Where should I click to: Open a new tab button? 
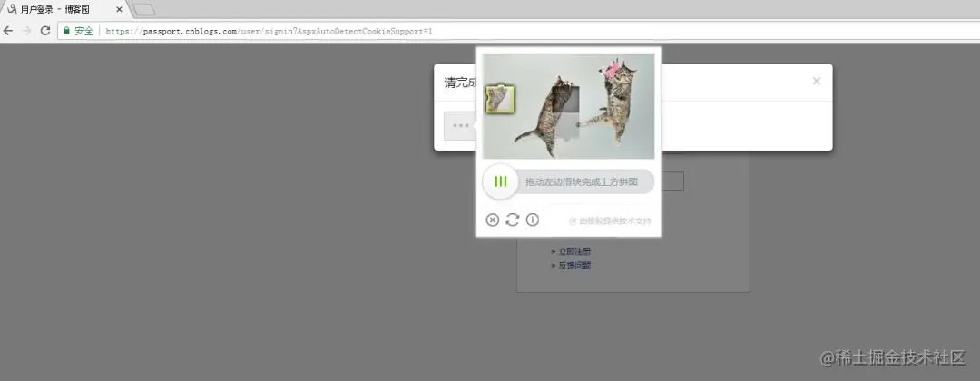point(144,9)
